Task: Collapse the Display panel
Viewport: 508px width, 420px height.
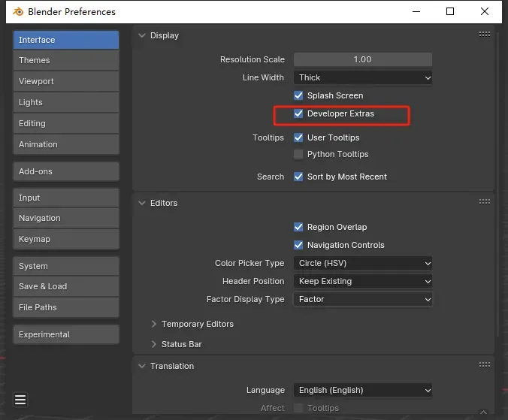Action: pyautogui.click(x=142, y=35)
